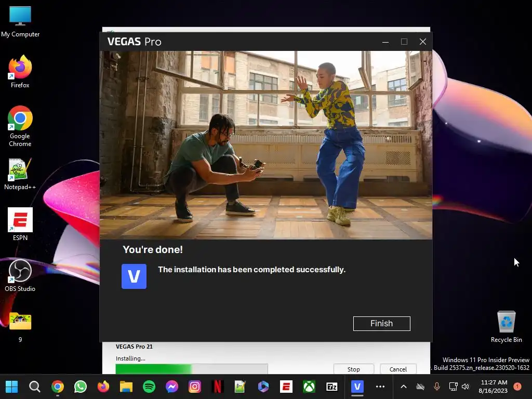The height and width of the screenshot is (399, 532).
Task: Open ESPN from the taskbar
Action: click(x=286, y=387)
